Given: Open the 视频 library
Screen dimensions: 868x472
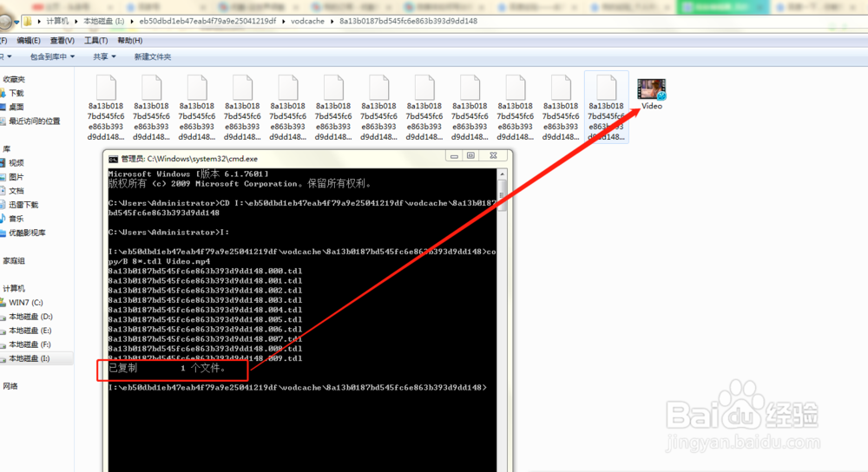Looking at the screenshot, I should click(x=16, y=162).
